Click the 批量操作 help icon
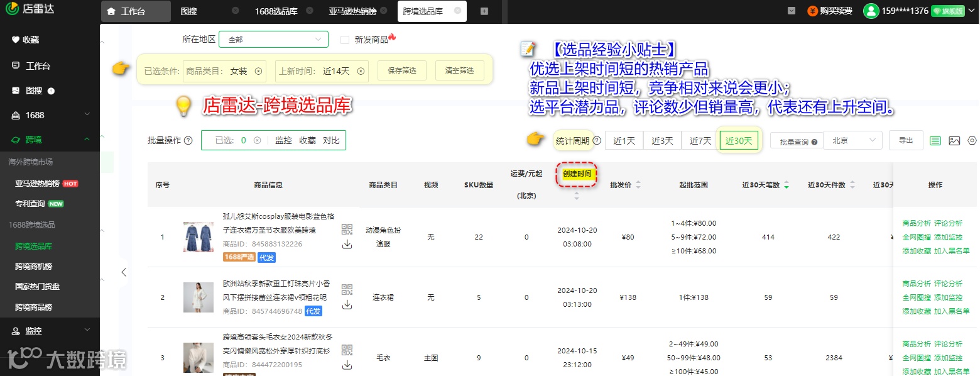 pos(188,141)
